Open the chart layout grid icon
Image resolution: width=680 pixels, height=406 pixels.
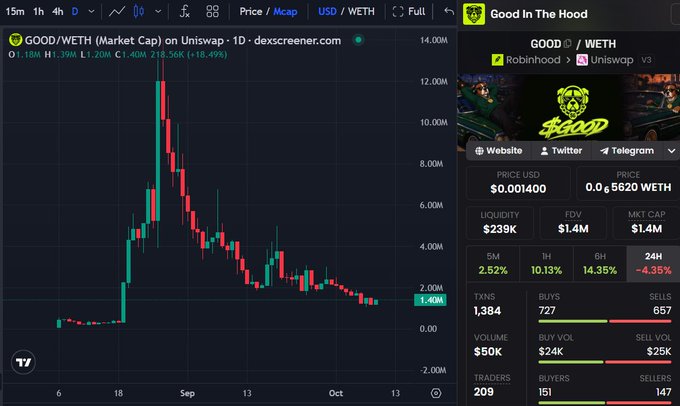pyautogui.click(x=212, y=12)
